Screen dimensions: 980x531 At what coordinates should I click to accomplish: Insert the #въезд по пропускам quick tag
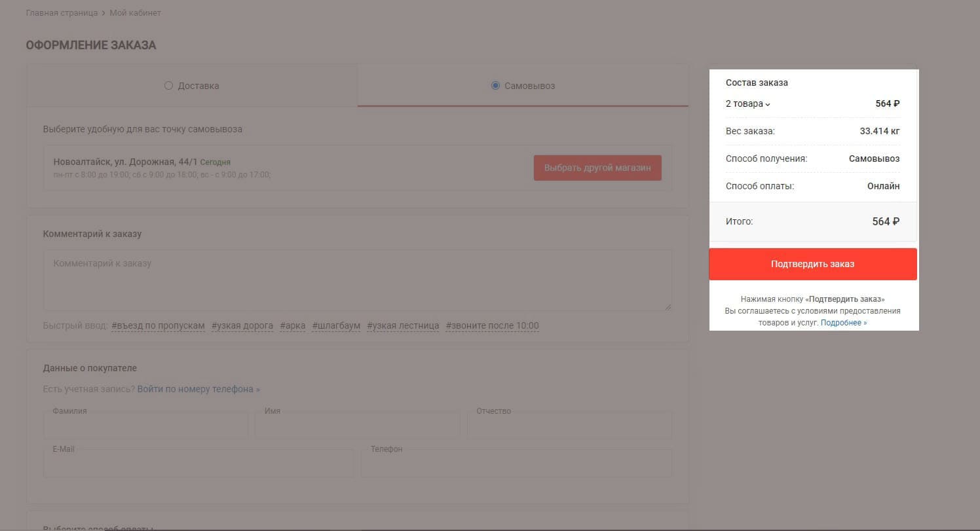click(x=158, y=325)
